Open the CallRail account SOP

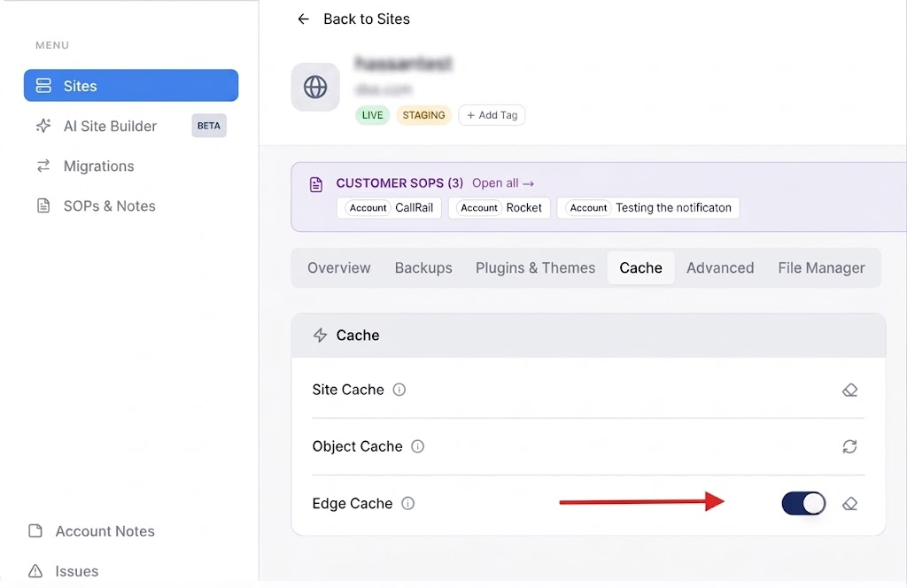pos(389,207)
